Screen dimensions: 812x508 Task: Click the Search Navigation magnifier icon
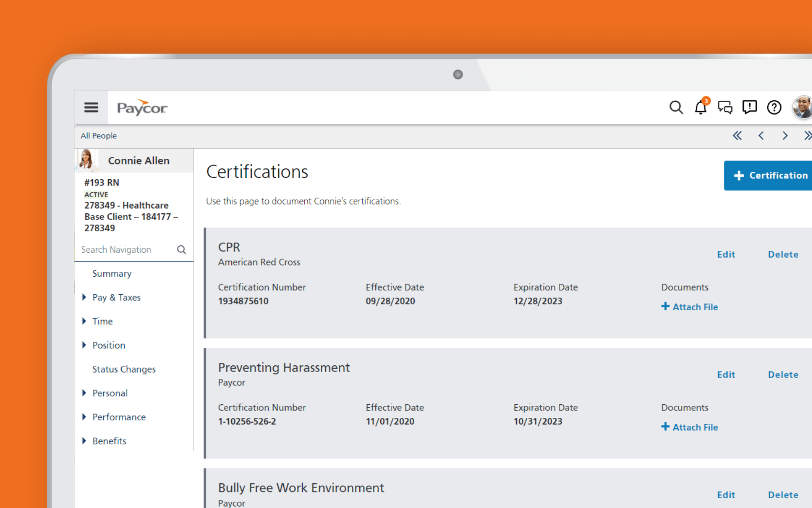coord(182,249)
